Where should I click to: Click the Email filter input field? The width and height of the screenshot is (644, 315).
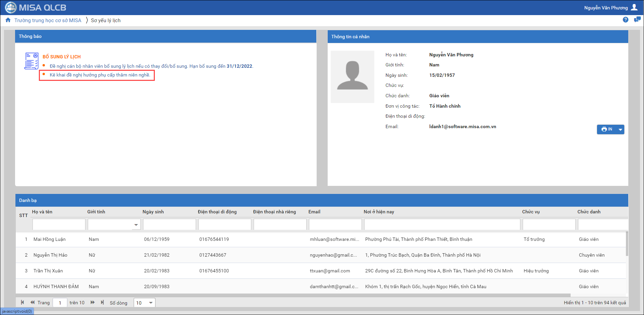coord(335,224)
